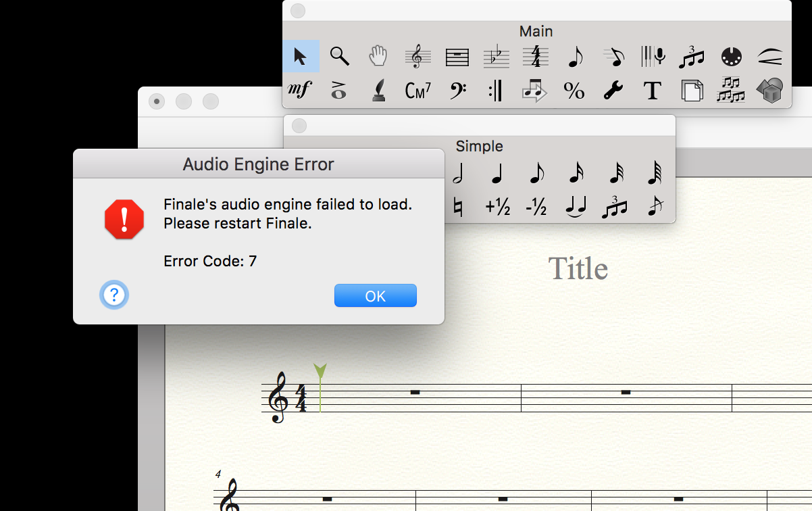
Task: Select the Tie tool in Simple palette
Action: [x=575, y=208]
